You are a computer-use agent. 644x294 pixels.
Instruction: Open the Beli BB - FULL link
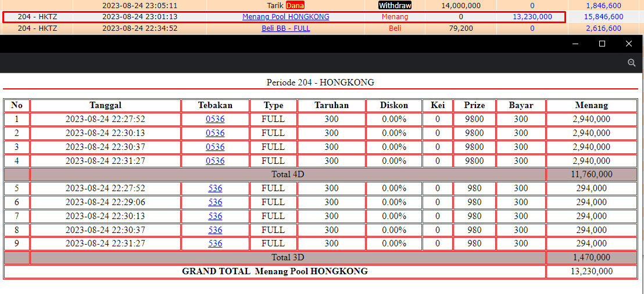coord(286,28)
